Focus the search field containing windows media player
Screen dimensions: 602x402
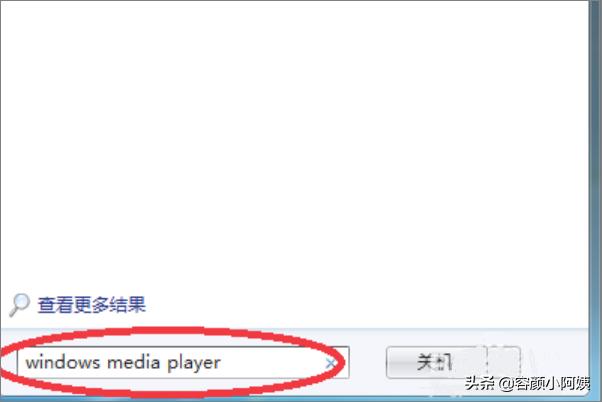[x=183, y=362]
